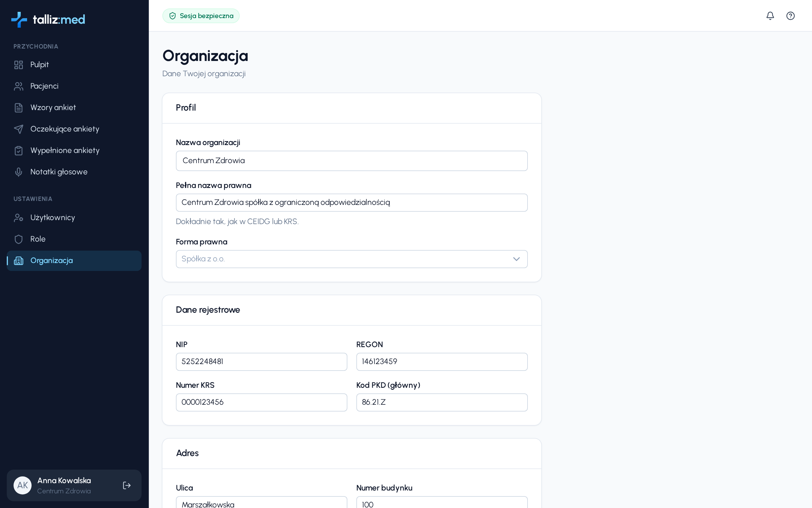Log out using the exit icon

(x=127, y=485)
